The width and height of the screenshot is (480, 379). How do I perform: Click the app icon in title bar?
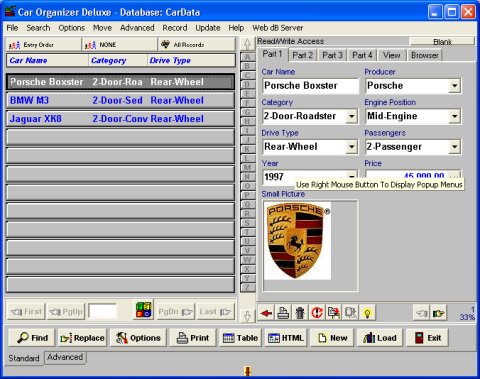[x=10, y=12]
